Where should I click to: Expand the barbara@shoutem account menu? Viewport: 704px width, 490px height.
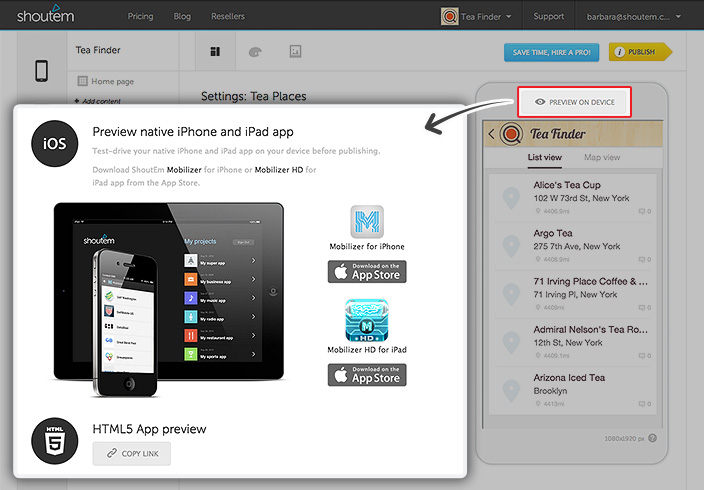(634, 17)
